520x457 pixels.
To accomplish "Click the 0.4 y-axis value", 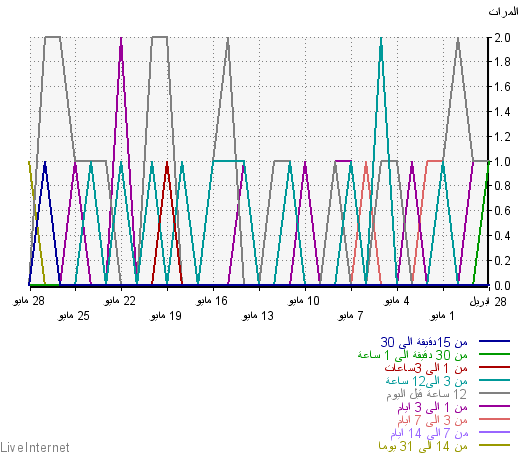I will [502, 236].
